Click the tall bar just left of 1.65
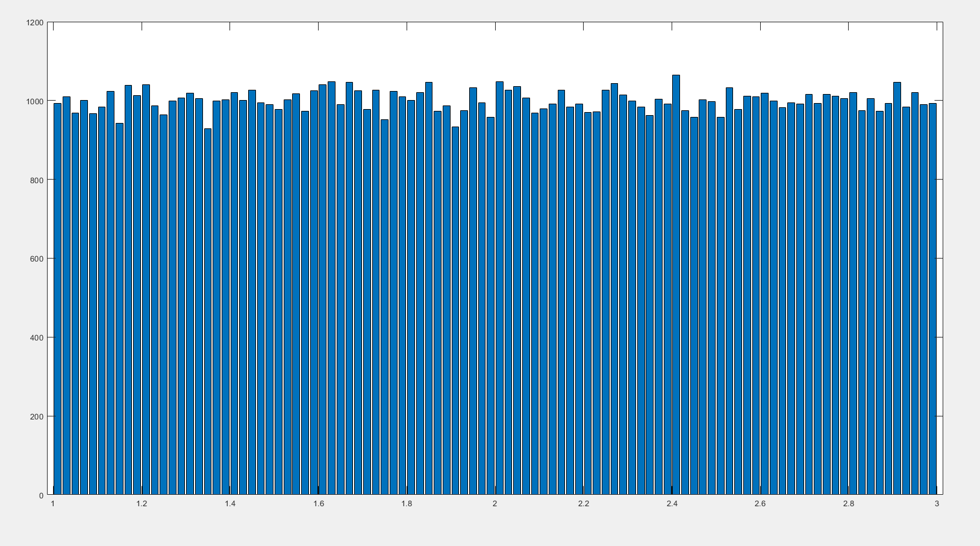The image size is (980, 546). click(331, 271)
